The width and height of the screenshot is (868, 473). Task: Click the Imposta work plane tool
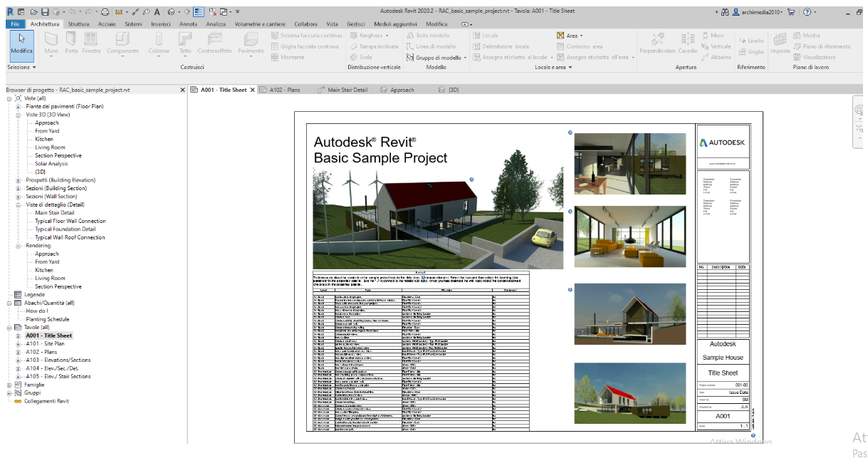click(x=780, y=43)
